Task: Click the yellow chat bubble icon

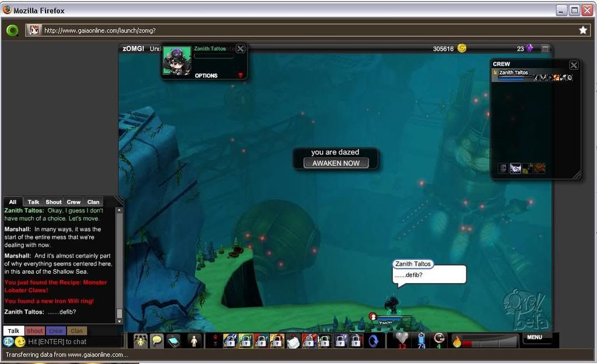Action: point(157,341)
